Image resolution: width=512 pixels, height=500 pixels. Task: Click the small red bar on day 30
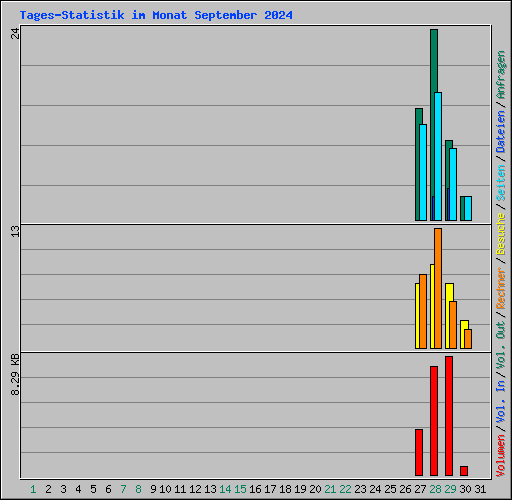click(x=464, y=471)
